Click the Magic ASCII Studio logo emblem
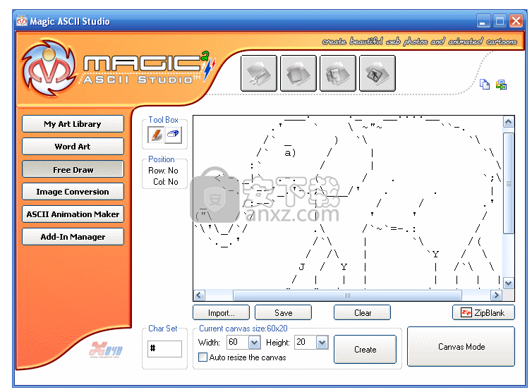This screenshot has height=392, width=532. tap(49, 67)
